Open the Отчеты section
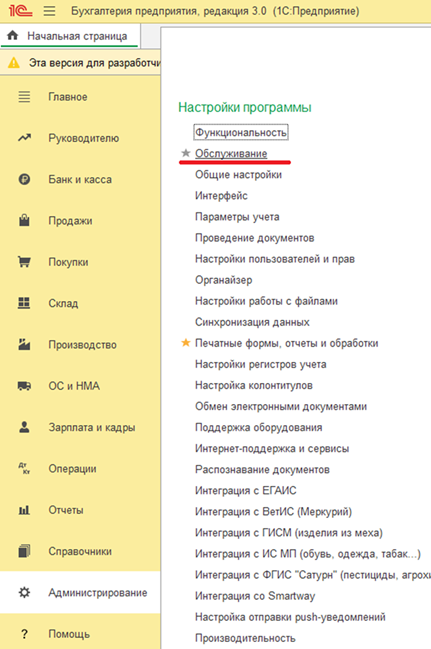The width and height of the screenshot is (431, 649). 80,510
